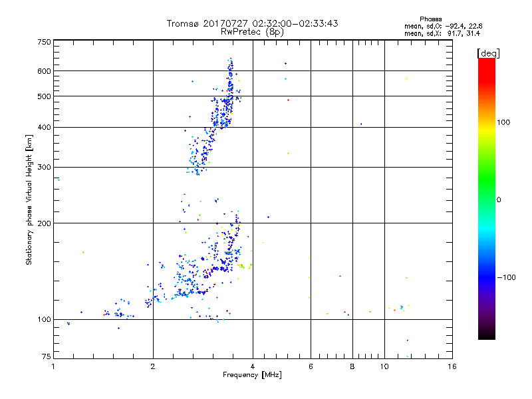Click the y-axis tick label '100'

[x=44, y=319]
